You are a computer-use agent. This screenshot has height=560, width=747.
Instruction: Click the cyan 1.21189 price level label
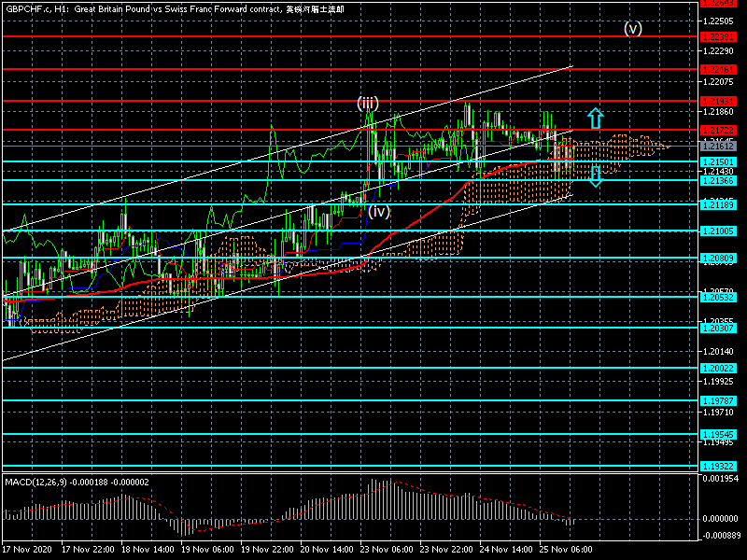point(718,204)
